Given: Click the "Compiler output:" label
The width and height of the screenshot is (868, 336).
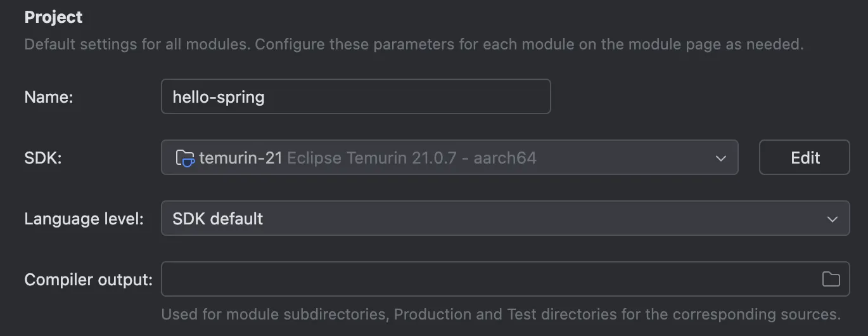Looking at the screenshot, I should (89, 280).
